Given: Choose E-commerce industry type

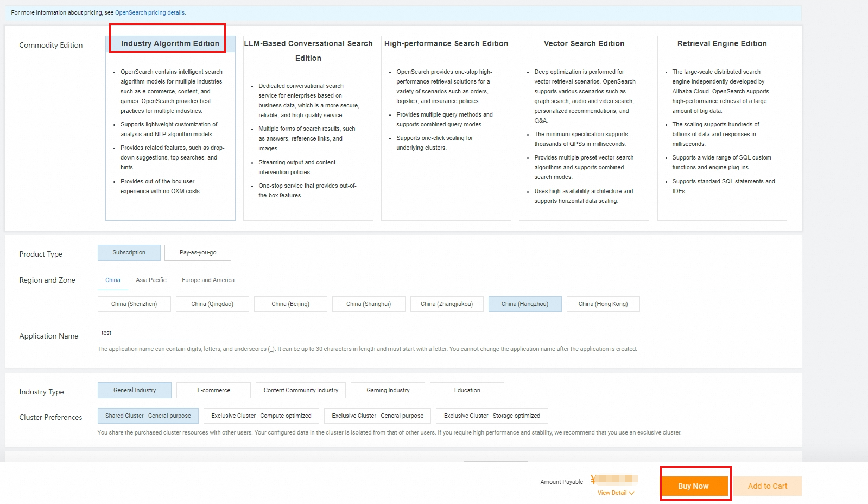Looking at the screenshot, I should tap(214, 391).
